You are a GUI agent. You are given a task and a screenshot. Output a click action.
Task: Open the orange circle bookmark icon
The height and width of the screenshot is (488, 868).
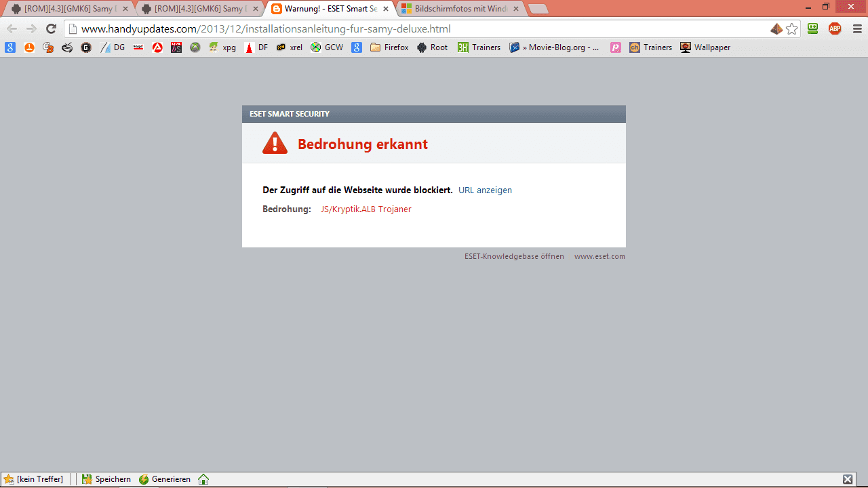[x=29, y=47]
